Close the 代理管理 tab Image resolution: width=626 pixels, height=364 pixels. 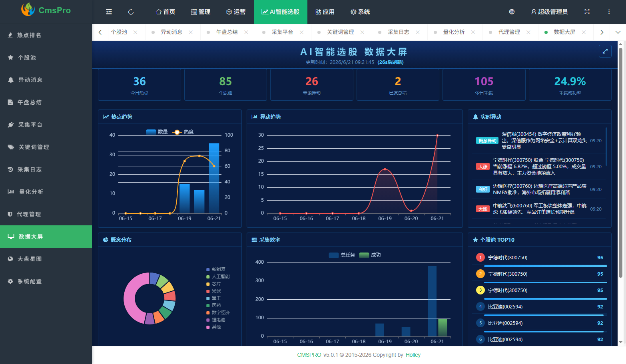click(528, 32)
